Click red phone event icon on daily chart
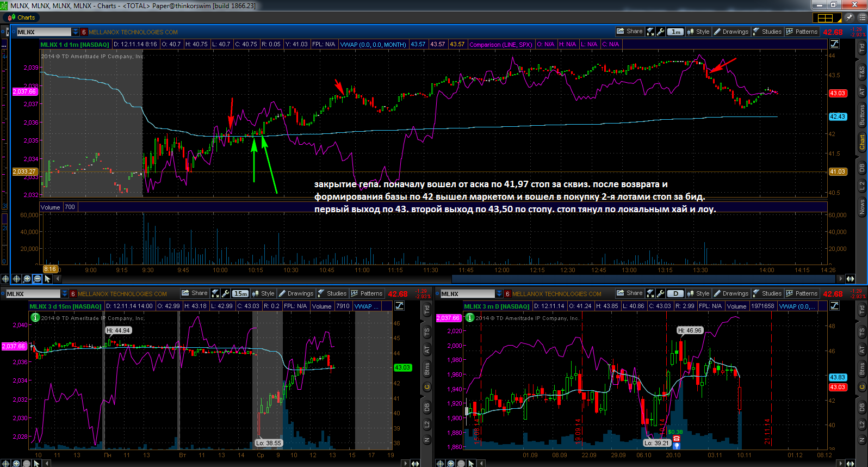Viewport: 868px width, 467px height. (677, 439)
